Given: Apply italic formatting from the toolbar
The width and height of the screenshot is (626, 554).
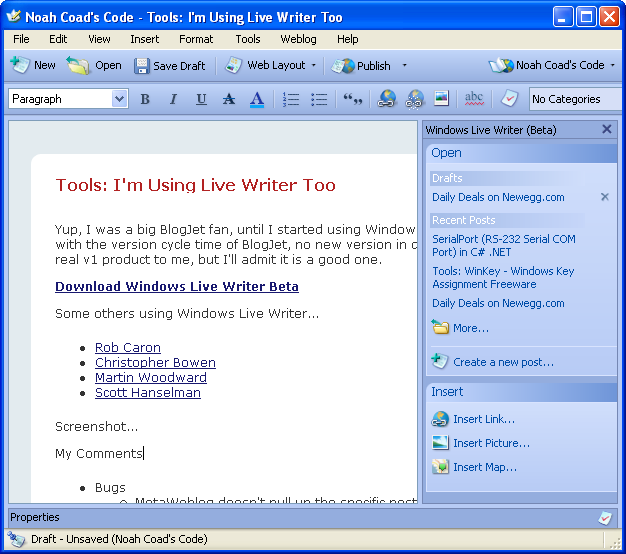Looking at the screenshot, I should click(173, 99).
